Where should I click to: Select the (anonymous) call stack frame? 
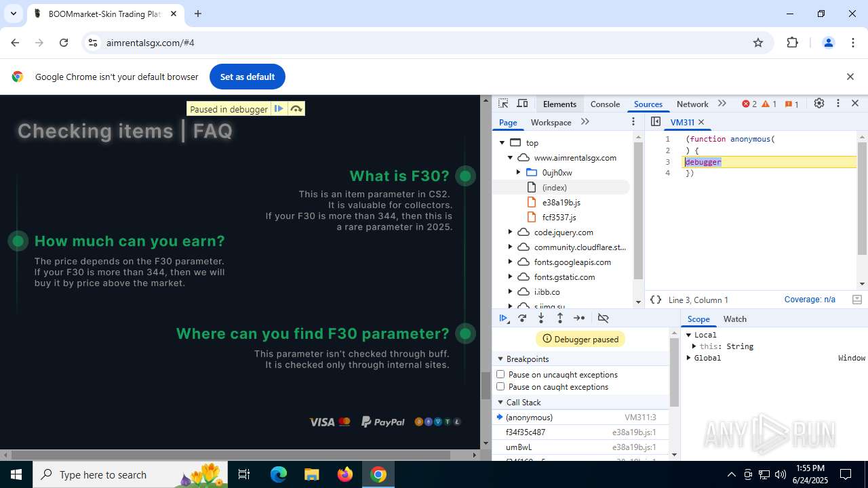click(580, 418)
